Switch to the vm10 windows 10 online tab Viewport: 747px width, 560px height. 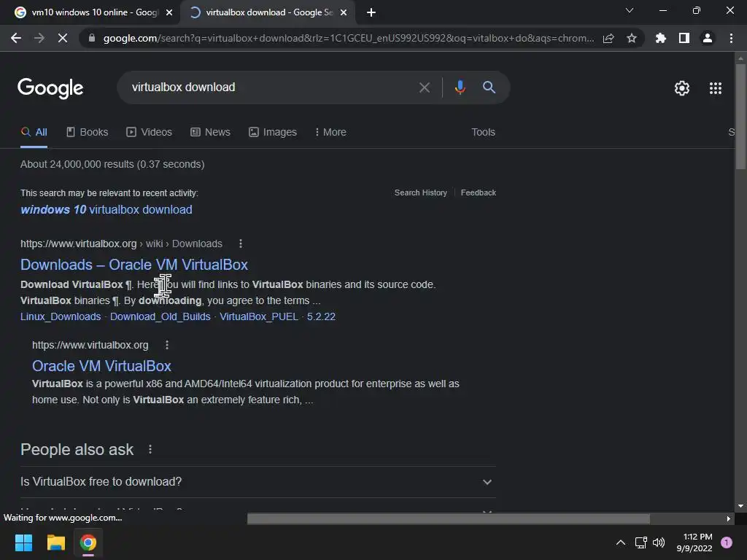pos(94,12)
